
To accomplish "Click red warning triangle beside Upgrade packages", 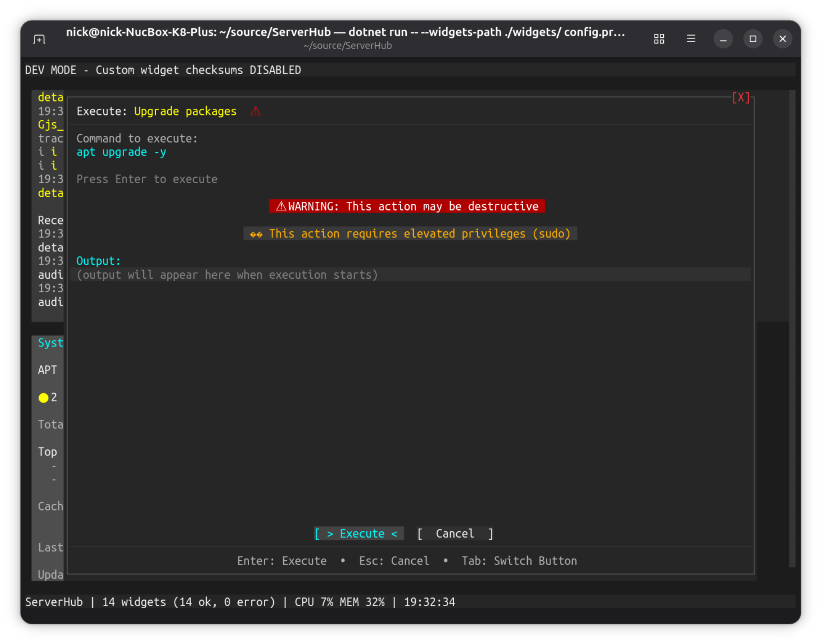I will click(256, 111).
